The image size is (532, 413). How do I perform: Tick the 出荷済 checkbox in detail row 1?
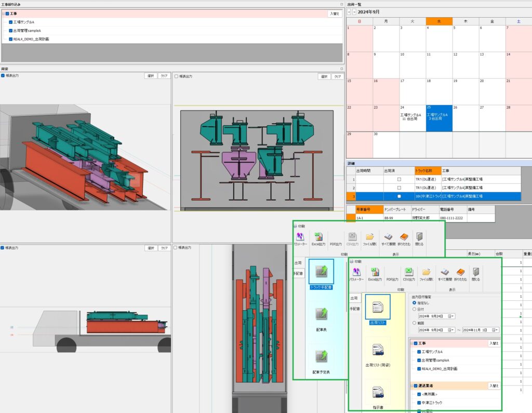tap(399, 179)
